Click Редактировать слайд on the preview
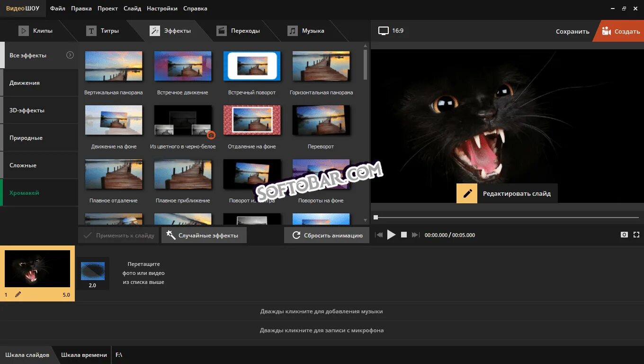Viewport: 644px width, 364px height. [x=517, y=193]
